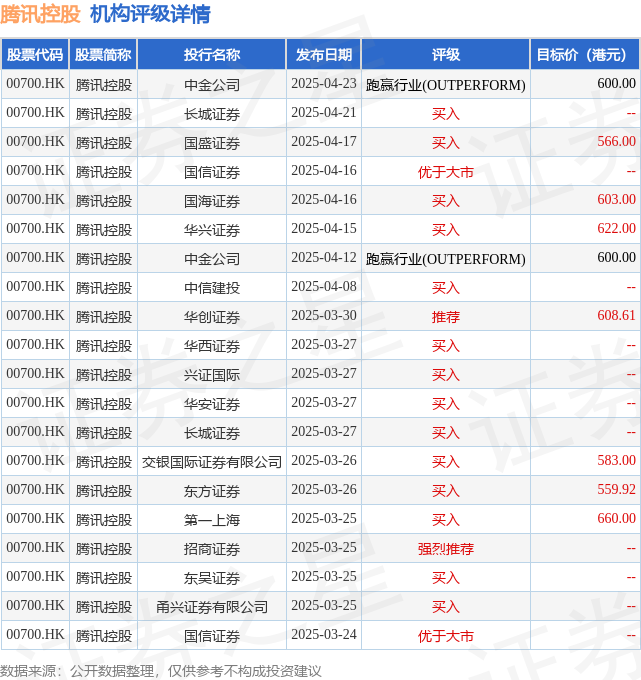Click target price 608.61
Viewport: 641px width, 680px height.
pos(616,315)
